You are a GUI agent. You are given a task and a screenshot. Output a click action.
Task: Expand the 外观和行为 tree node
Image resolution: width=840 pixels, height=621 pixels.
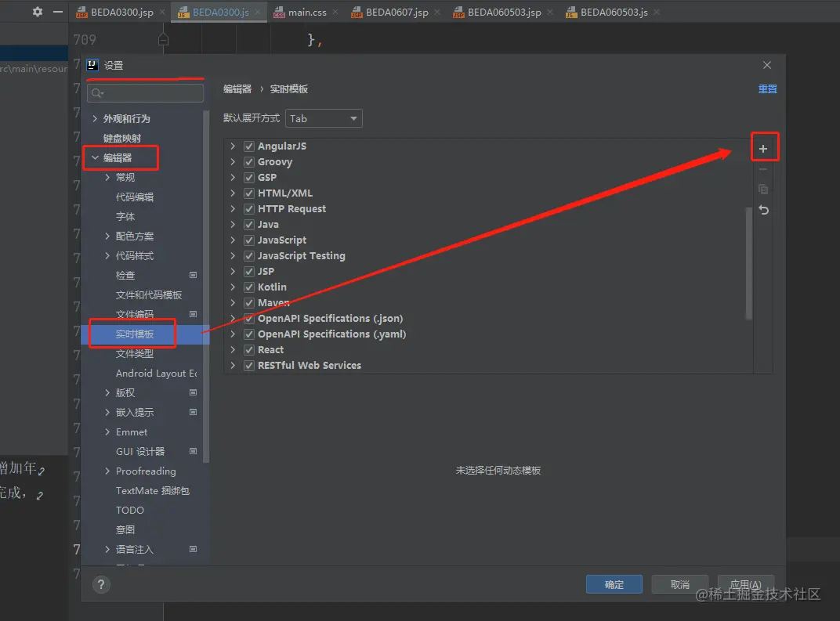95,118
